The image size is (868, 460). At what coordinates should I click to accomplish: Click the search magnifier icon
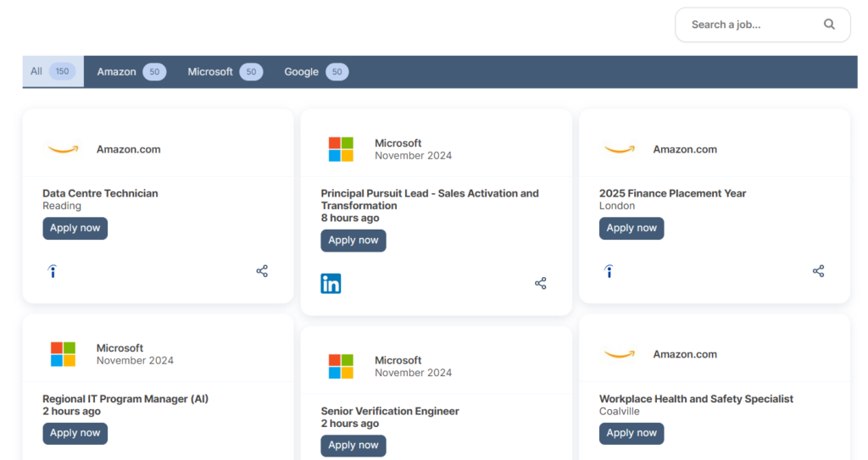tap(829, 25)
